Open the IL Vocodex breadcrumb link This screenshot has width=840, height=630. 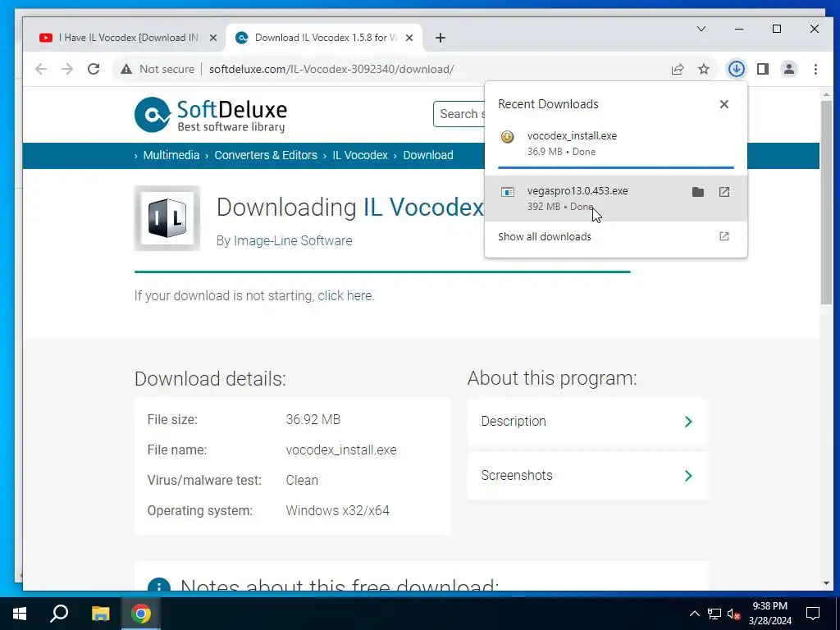click(360, 155)
